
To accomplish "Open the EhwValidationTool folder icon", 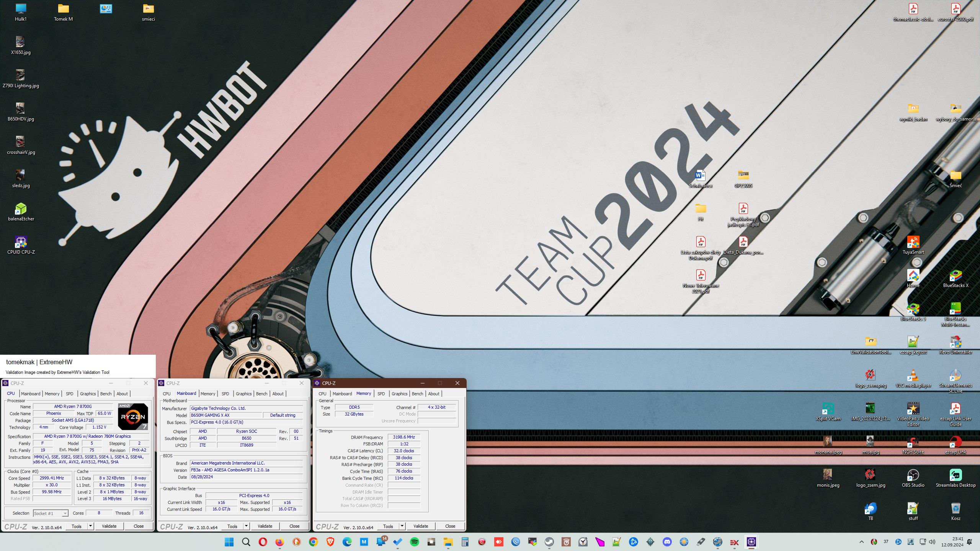I will pyautogui.click(x=871, y=345).
